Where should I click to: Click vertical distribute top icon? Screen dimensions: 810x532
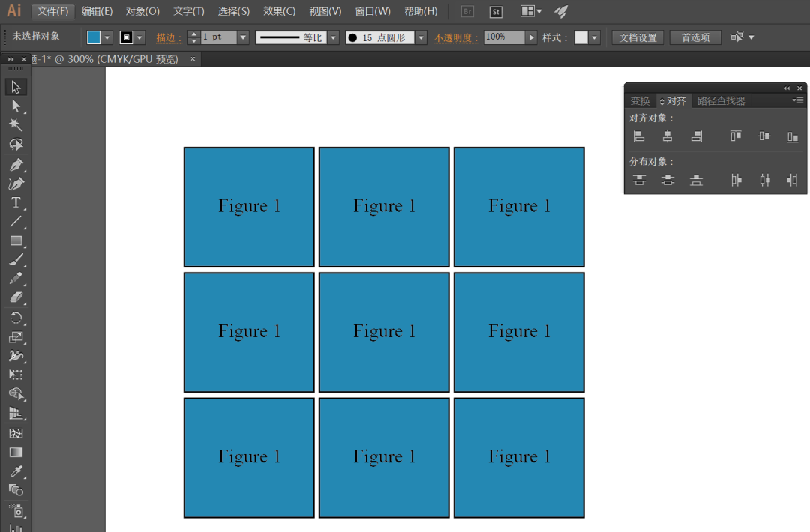639,180
